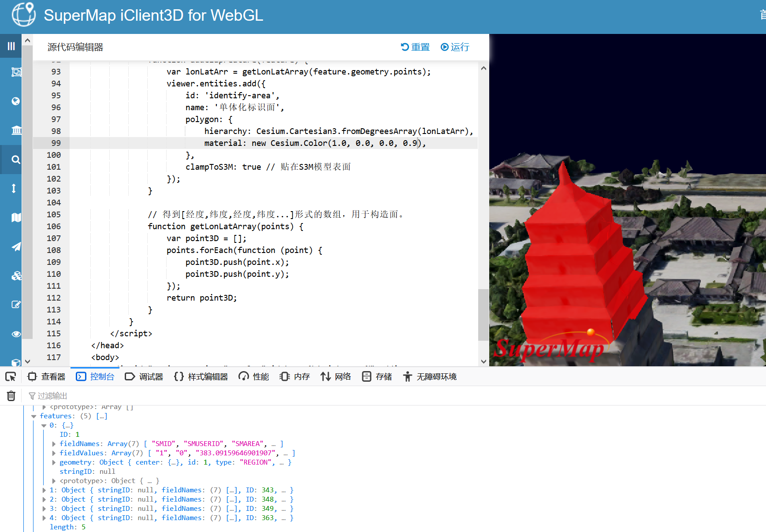Click the 'ID: 1' console property

pyautogui.click(x=70, y=435)
